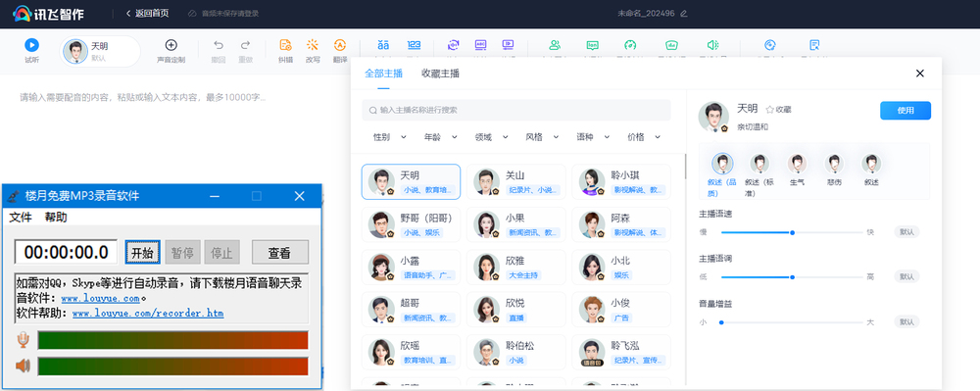Switch to the 收藏主播 tab
The height and width of the screenshot is (391, 980).
point(441,73)
